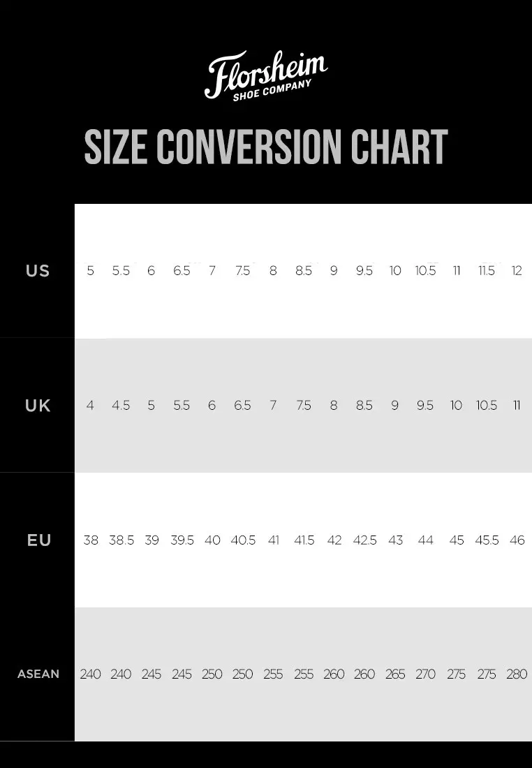Choose US size 7.5 value
This screenshot has height=768, width=532.
click(242, 271)
